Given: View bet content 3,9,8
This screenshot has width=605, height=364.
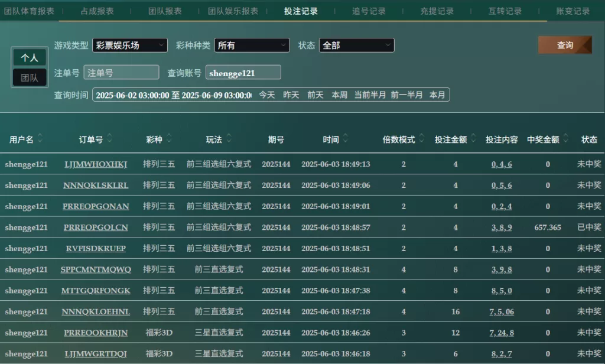Looking at the screenshot, I should [502, 269].
